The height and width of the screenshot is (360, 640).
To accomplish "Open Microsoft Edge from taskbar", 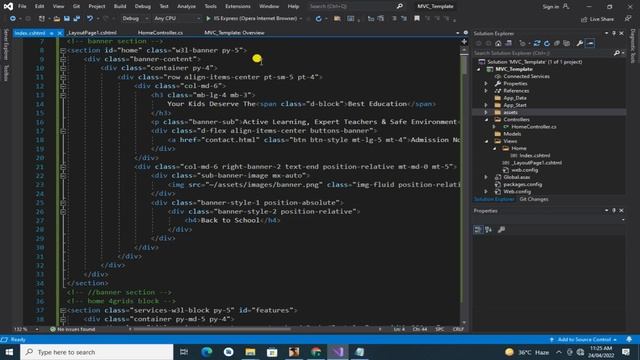I will (x=207, y=352).
